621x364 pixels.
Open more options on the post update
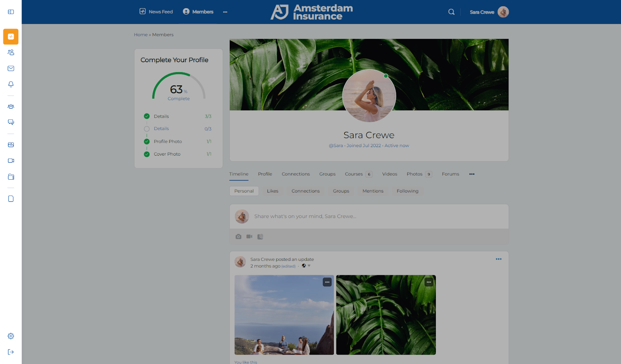[x=498, y=259]
